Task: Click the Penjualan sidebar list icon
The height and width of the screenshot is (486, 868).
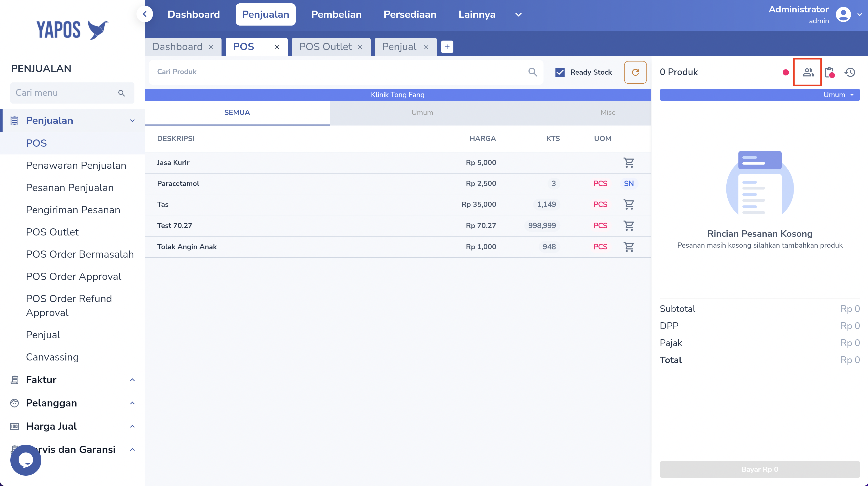Action: point(14,121)
